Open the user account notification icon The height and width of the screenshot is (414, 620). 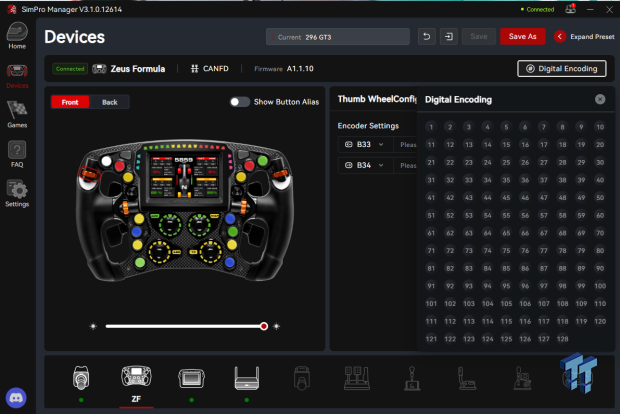pos(570,9)
